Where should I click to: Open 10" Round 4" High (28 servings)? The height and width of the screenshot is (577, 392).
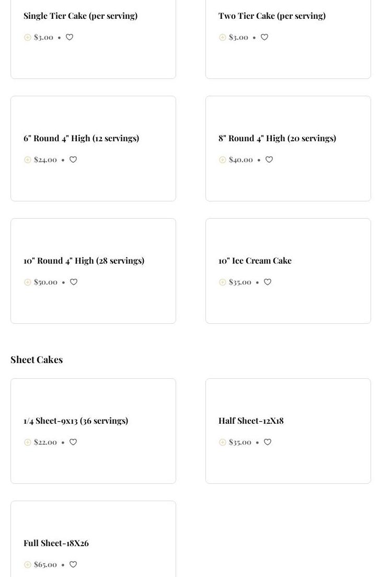[x=84, y=261]
